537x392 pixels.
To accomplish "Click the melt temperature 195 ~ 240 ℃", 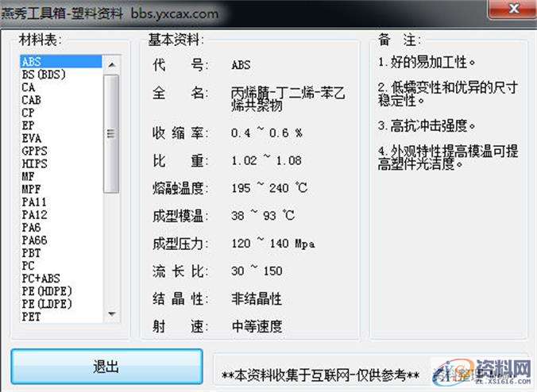I will [x=269, y=188].
